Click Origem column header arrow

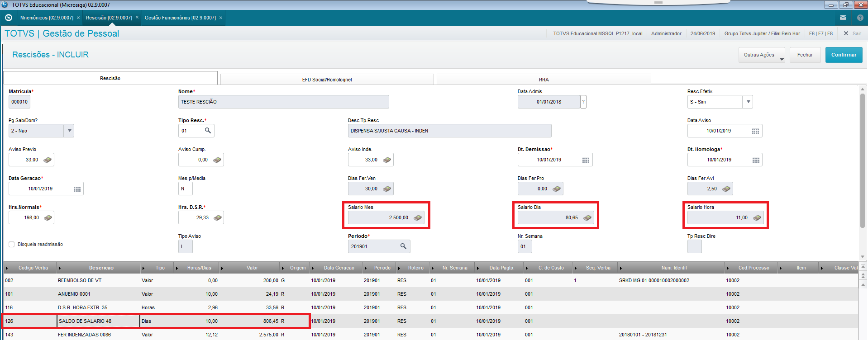(x=283, y=268)
